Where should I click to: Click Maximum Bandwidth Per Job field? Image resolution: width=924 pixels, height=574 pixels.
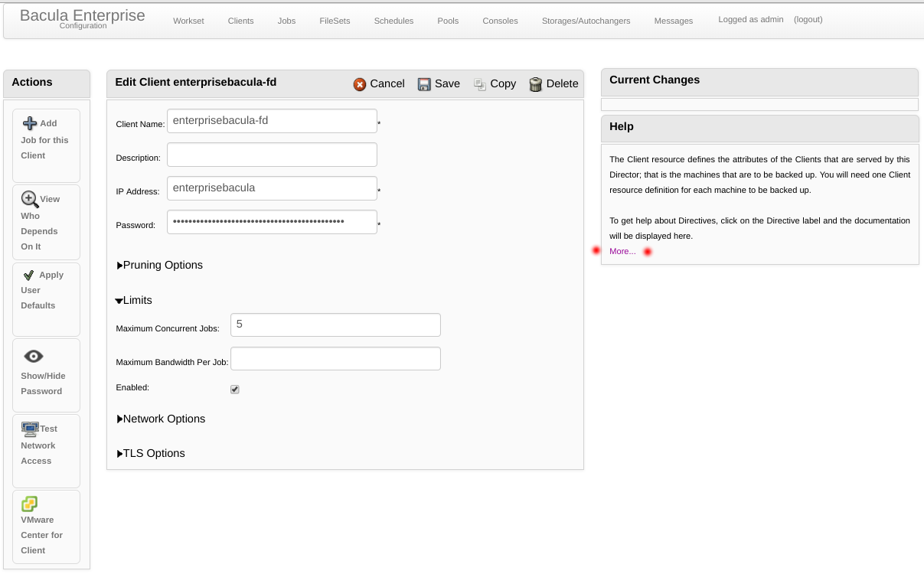tap(335, 359)
